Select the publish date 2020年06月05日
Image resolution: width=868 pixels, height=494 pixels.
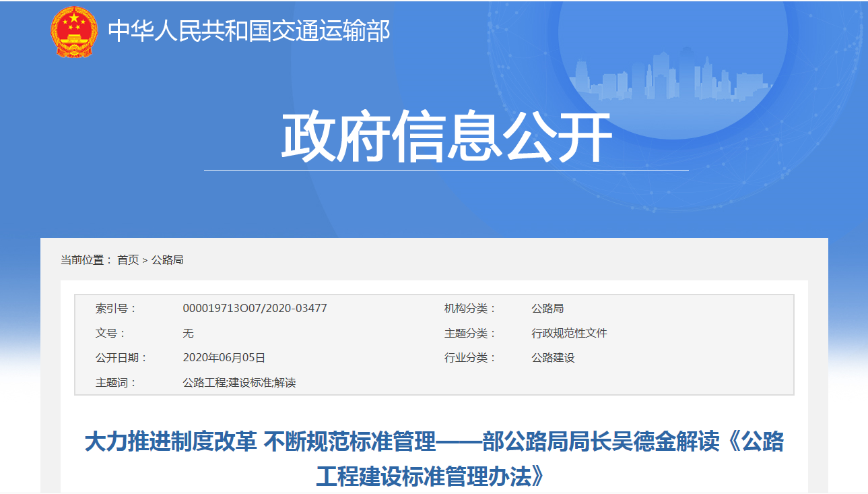[224, 358]
